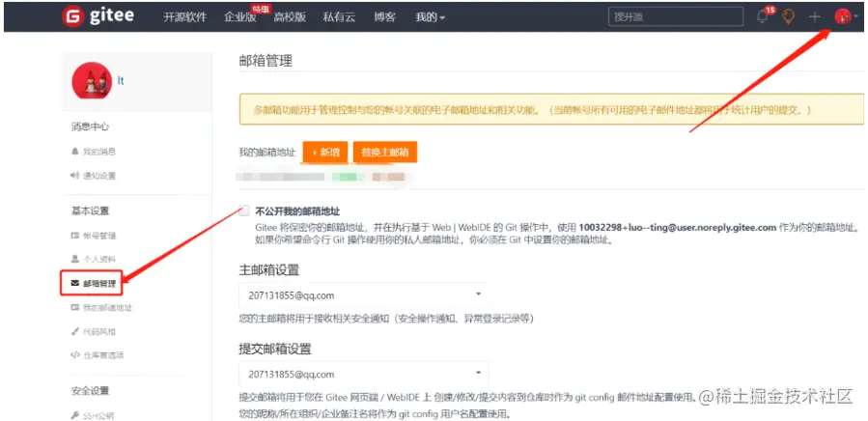Click the plus icon in the top bar
The width and height of the screenshot is (868, 421).
point(814,16)
